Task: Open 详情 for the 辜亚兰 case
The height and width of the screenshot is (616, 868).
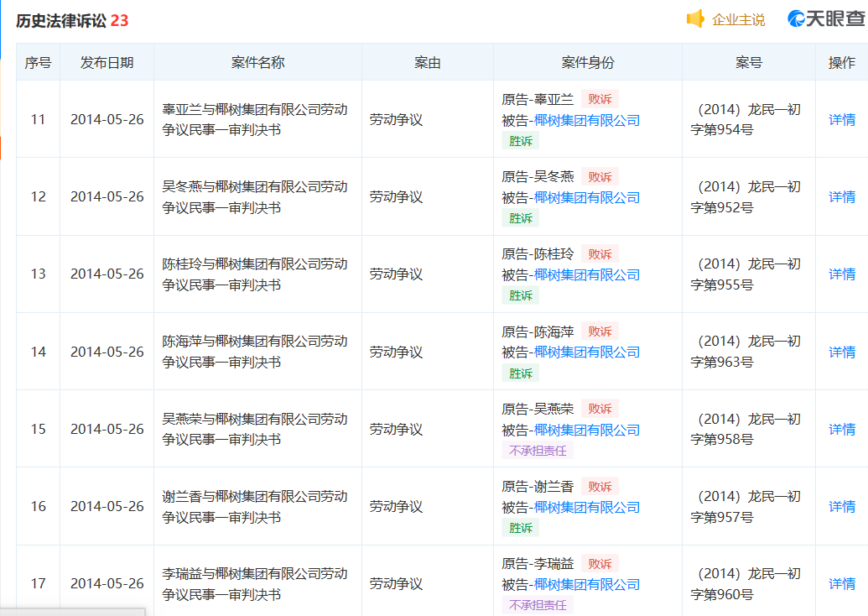Action: 841,119
